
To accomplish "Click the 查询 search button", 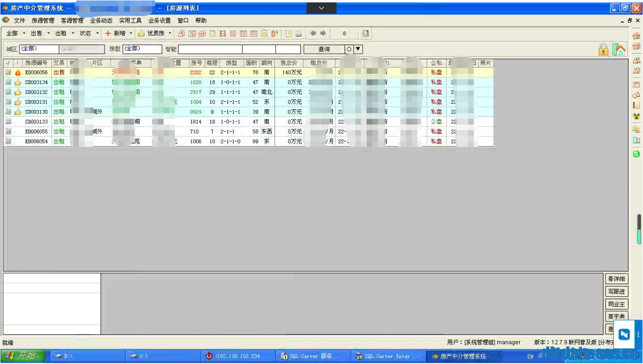I will [324, 49].
